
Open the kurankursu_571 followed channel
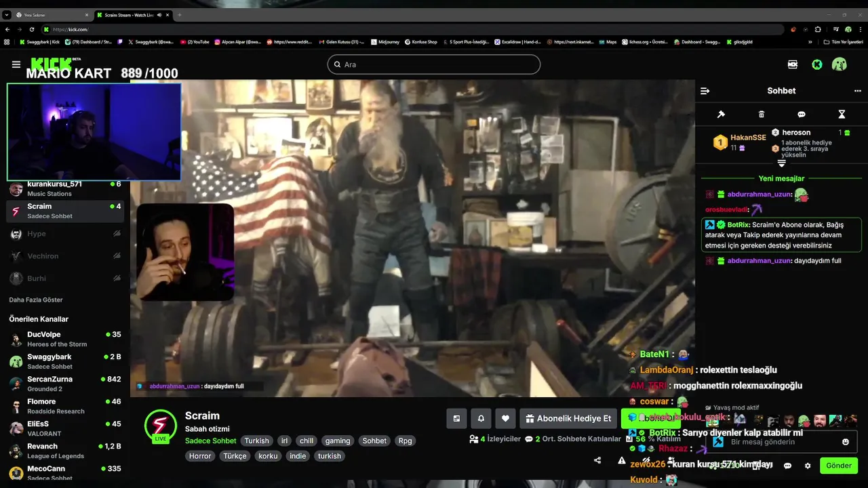65,188
